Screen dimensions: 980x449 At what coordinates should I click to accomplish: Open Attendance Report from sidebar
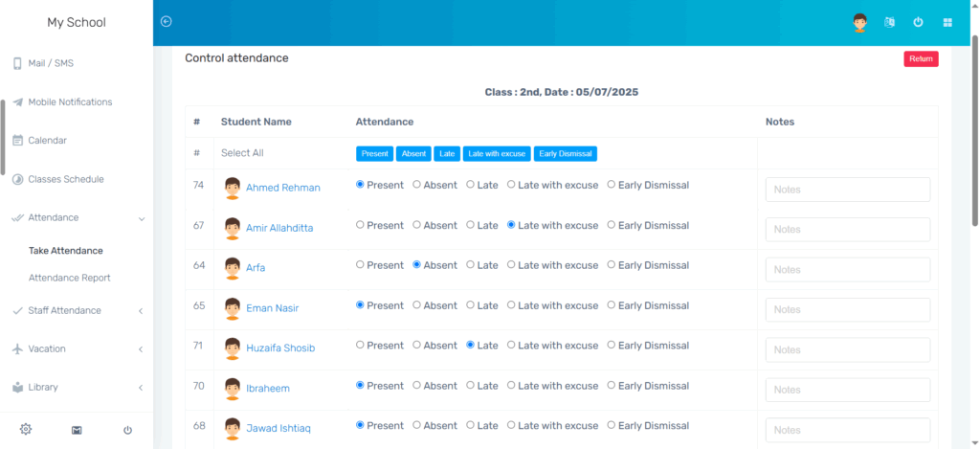pyautogui.click(x=69, y=278)
